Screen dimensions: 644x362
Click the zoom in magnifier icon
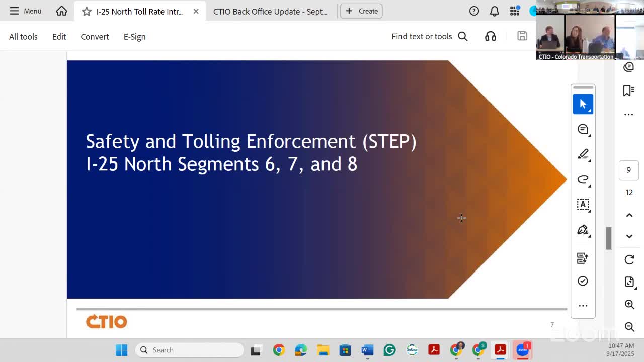click(x=629, y=304)
